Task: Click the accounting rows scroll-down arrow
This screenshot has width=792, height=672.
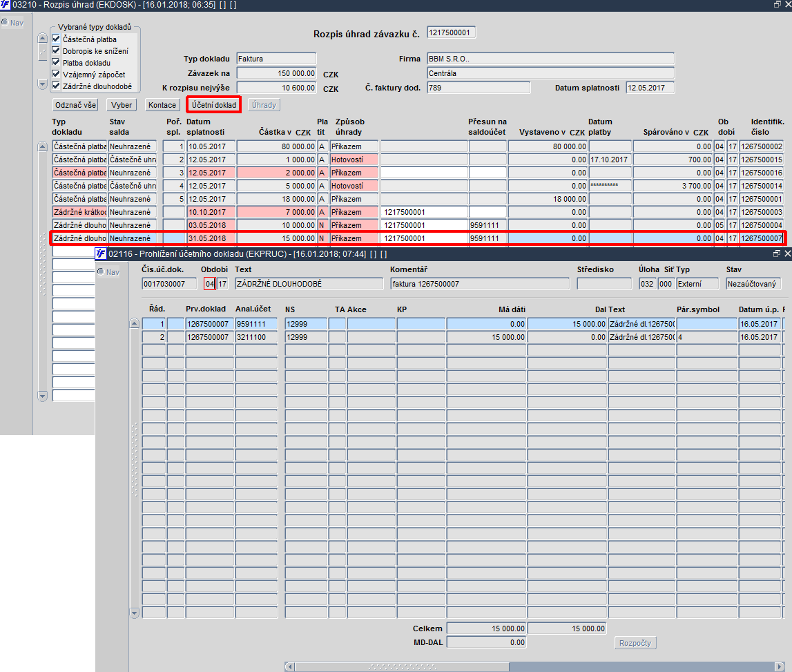Action: 135,613
